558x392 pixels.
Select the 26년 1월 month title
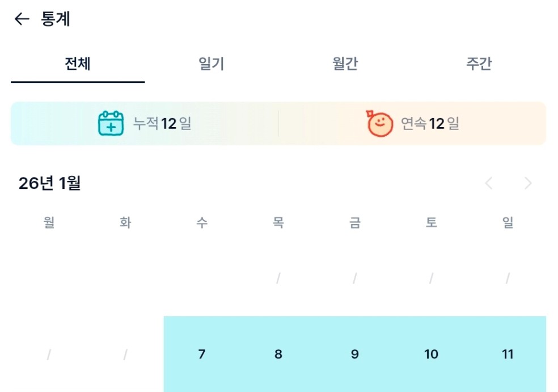(50, 183)
